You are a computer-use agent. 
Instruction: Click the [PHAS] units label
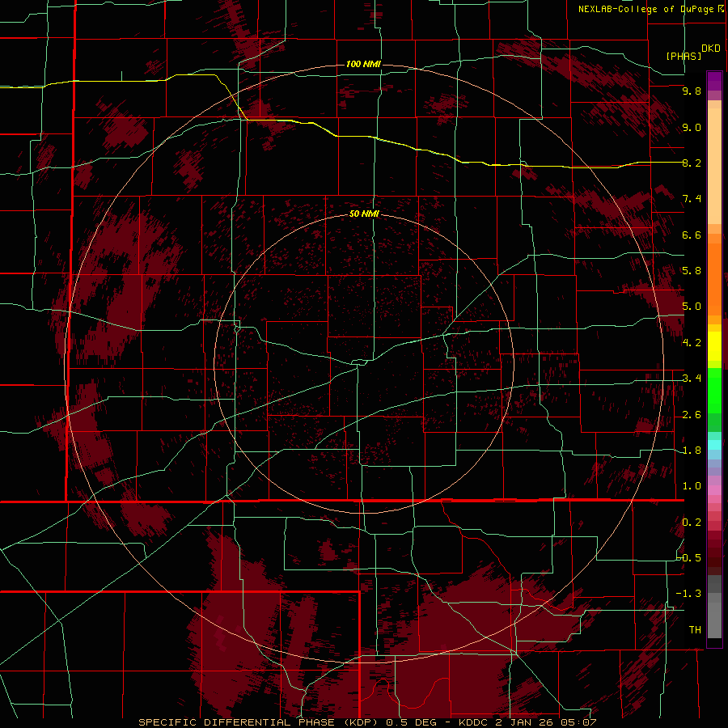pyautogui.click(x=684, y=56)
